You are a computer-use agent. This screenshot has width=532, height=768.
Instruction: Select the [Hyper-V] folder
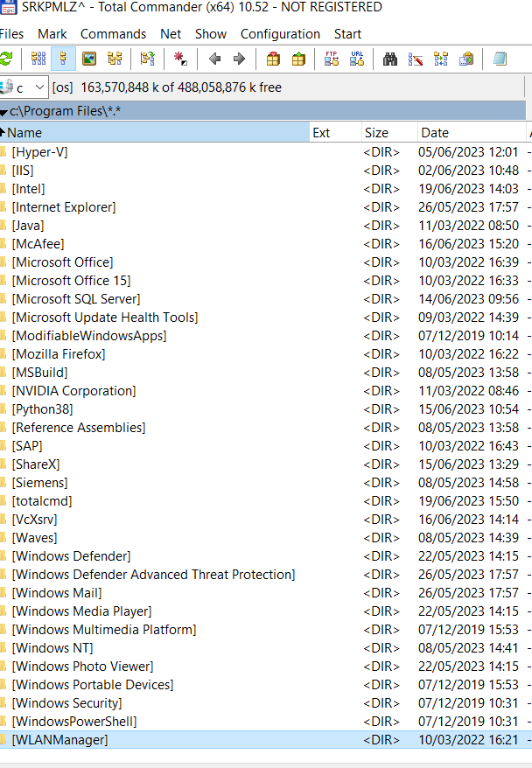click(x=39, y=152)
